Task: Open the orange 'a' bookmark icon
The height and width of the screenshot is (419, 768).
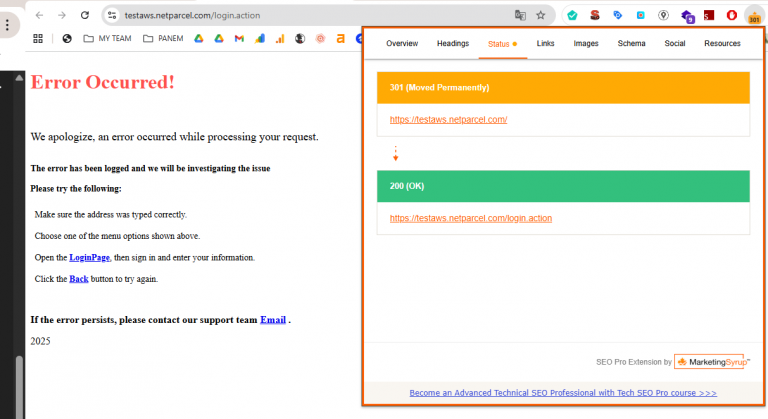Action: tap(340, 38)
